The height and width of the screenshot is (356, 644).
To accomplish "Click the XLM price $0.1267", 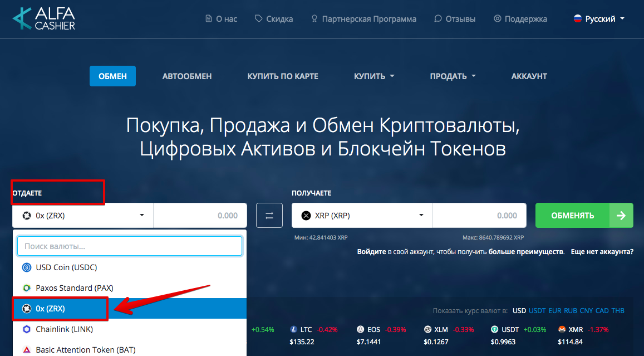I will coord(436,342).
